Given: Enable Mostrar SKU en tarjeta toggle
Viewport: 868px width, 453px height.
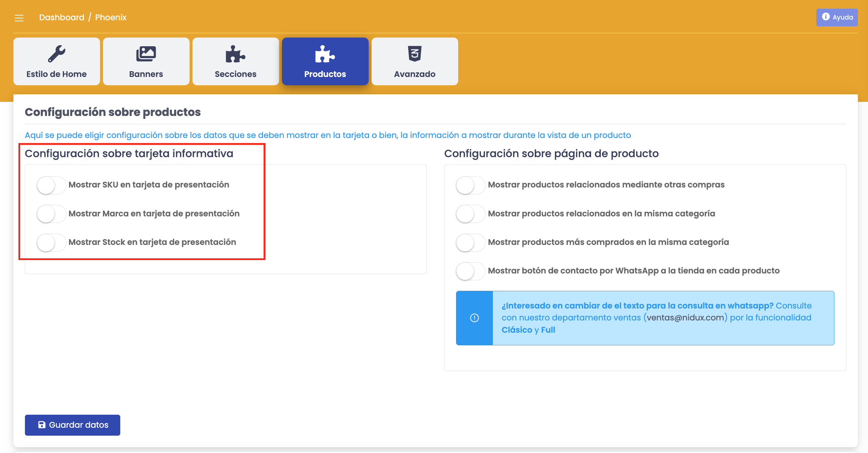Looking at the screenshot, I should pyautogui.click(x=51, y=185).
